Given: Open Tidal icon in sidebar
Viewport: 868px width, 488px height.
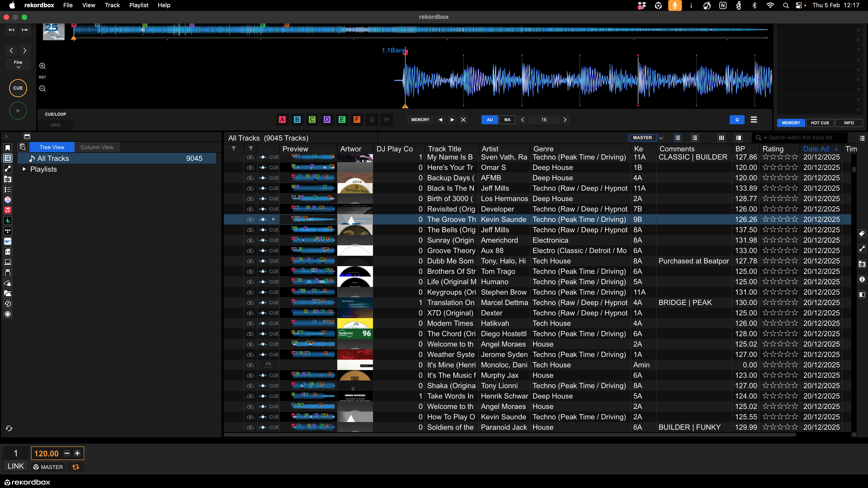Looking at the screenshot, I should pyautogui.click(x=7, y=231).
